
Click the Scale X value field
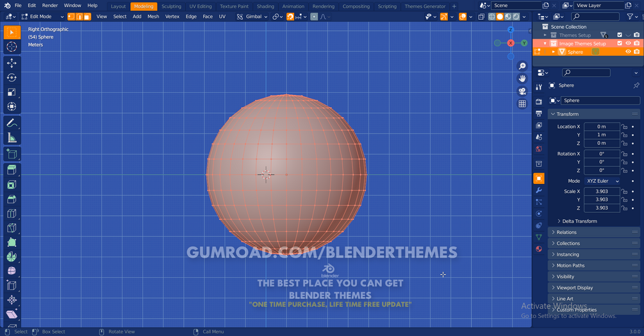tap(602, 191)
